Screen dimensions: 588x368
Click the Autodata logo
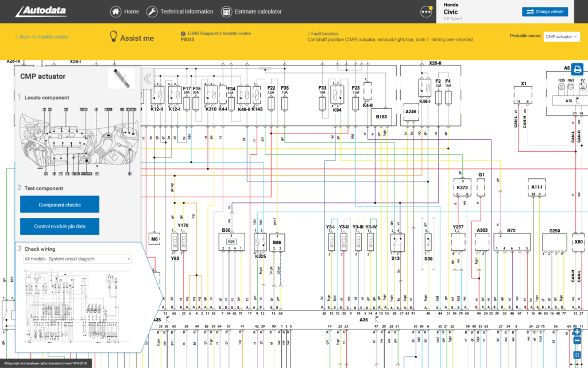click(x=40, y=11)
